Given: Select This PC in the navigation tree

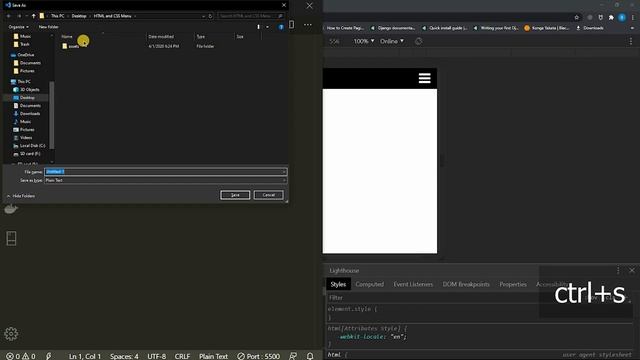Looking at the screenshot, I should [x=20, y=82].
